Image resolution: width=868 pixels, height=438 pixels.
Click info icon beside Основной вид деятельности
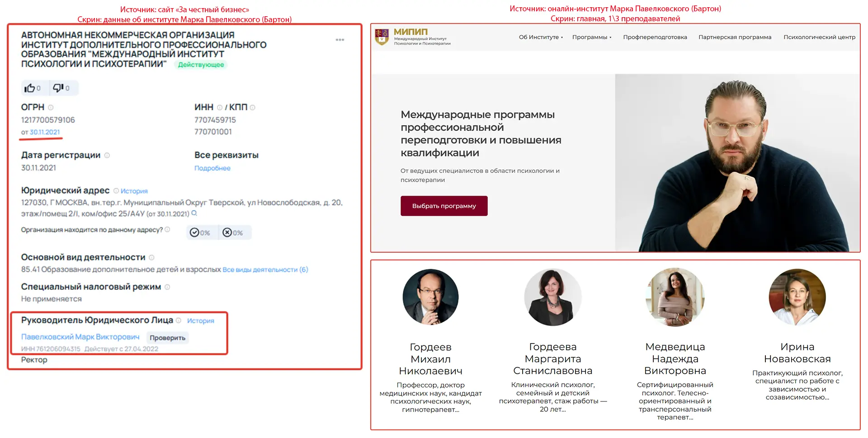tap(152, 258)
